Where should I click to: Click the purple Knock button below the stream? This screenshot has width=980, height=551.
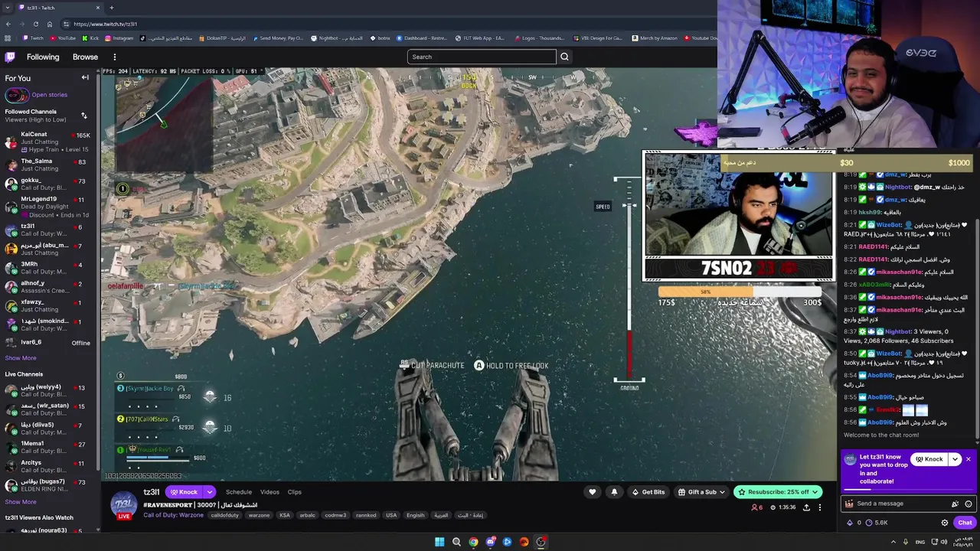pyautogui.click(x=184, y=492)
